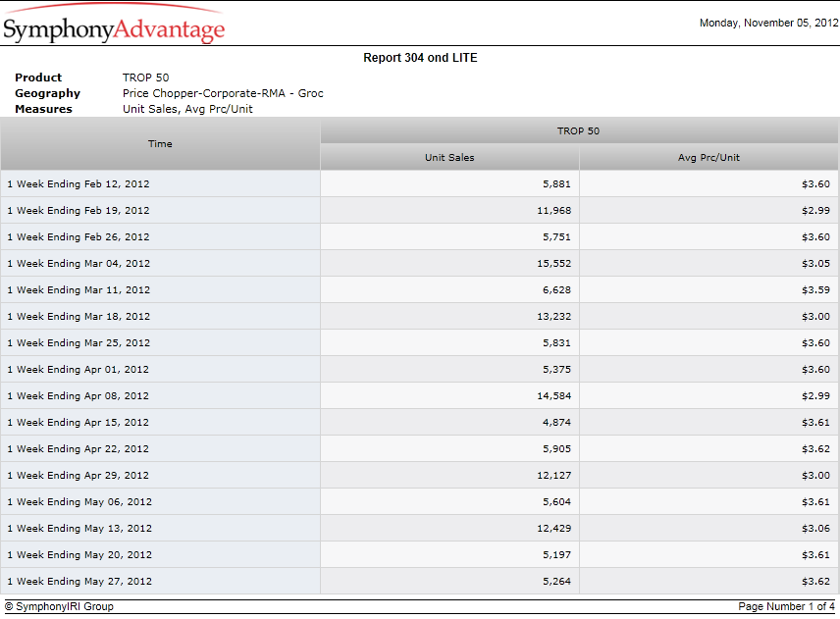Select the 1 Week Ending May 20, 2012 row
The image size is (840, 619).
coord(419,554)
